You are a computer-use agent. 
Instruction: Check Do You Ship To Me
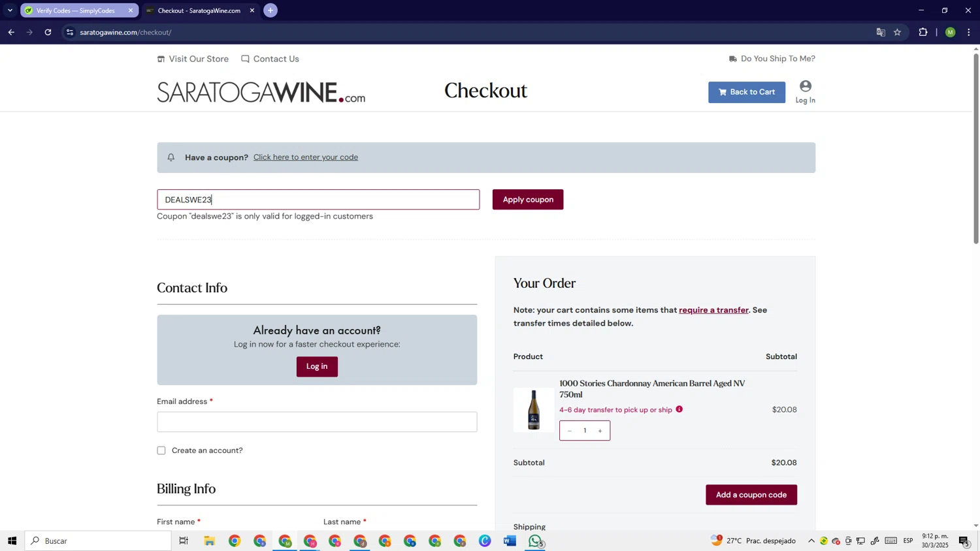coord(772,59)
